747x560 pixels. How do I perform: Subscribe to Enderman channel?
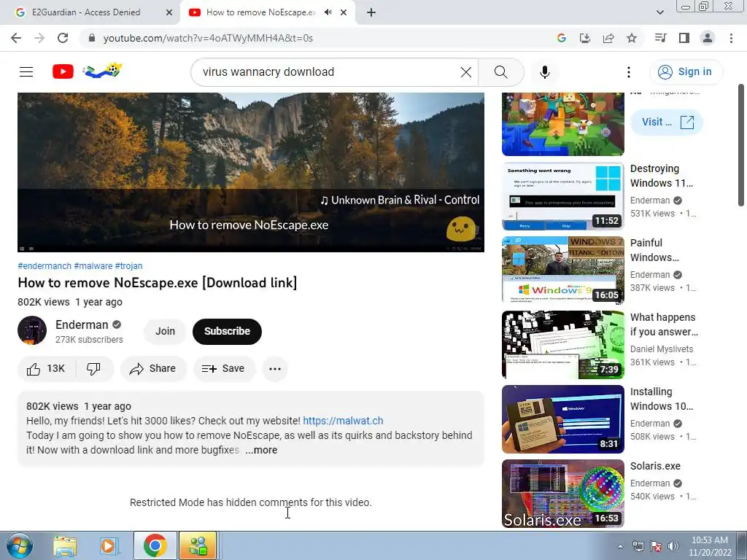pos(228,332)
